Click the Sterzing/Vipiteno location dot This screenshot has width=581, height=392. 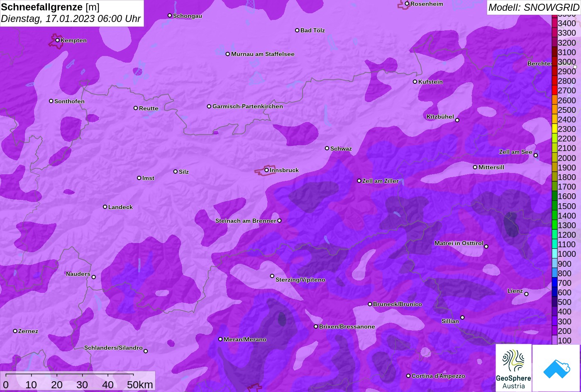(x=272, y=276)
